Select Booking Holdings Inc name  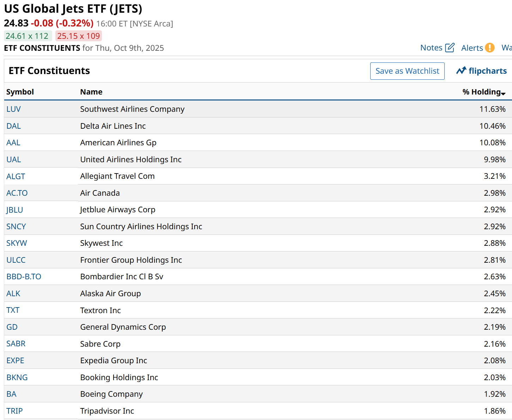(x=119, y=377)
